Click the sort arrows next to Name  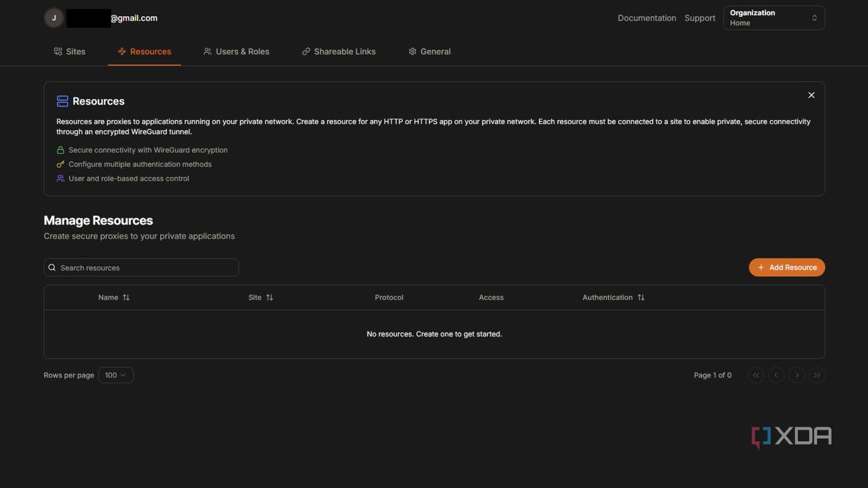tap(126, 297)
